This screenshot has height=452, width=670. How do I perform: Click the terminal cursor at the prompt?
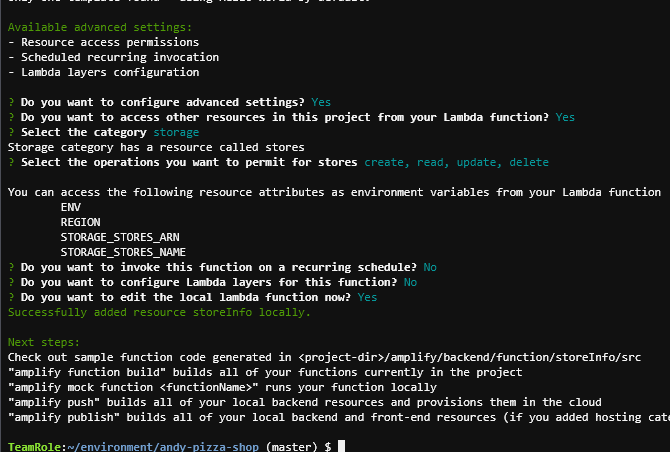(341, 446)
